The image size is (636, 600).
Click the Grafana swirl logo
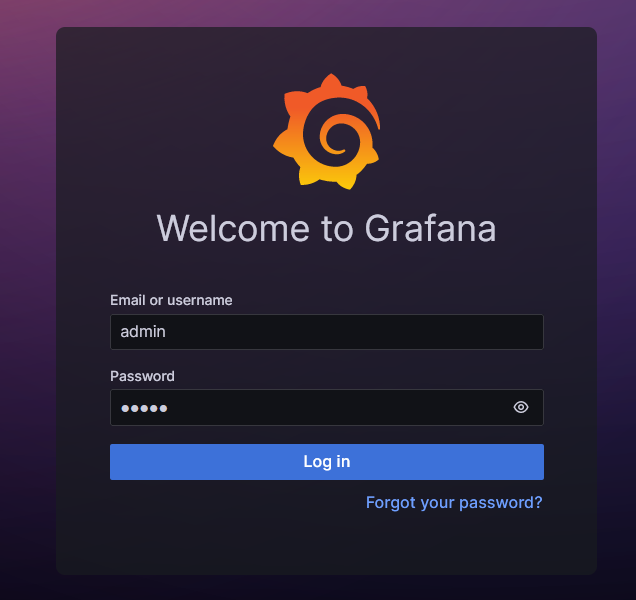coord(327,131)
